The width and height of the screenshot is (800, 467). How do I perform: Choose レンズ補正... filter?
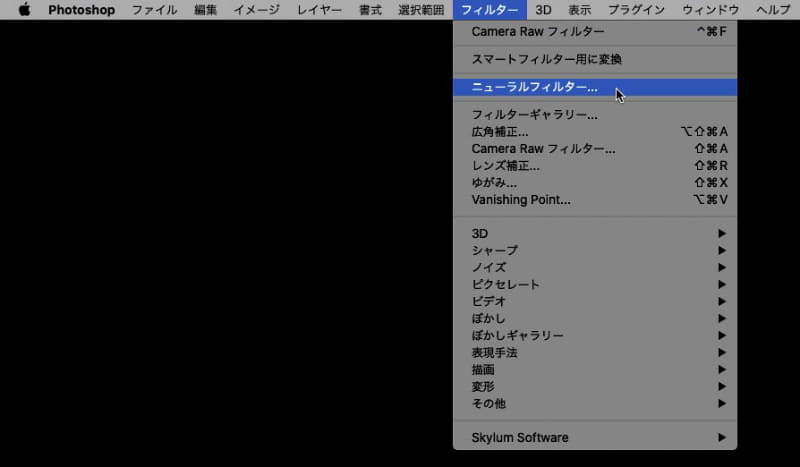click(595, 166)
